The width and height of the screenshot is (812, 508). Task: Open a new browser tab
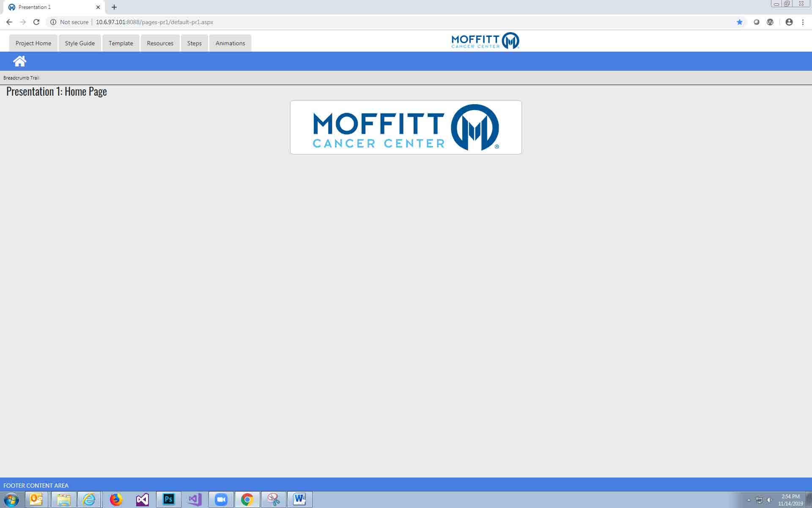click(114, 7)
